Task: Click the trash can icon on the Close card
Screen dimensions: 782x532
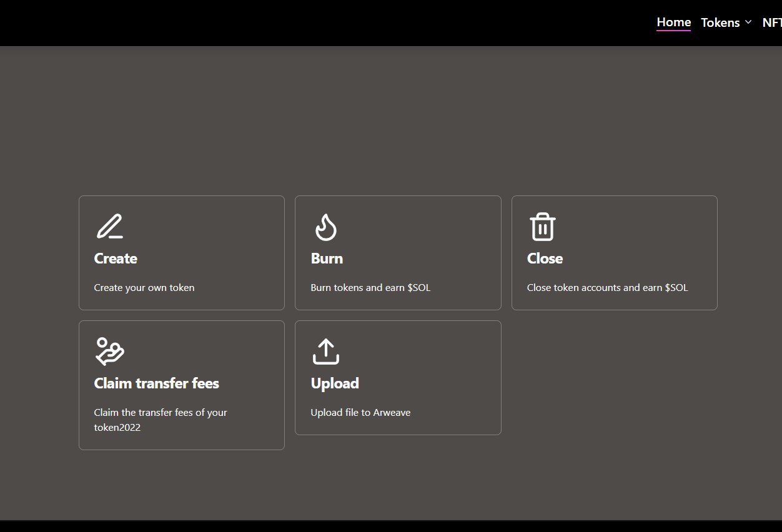Action: coord(542,227)
